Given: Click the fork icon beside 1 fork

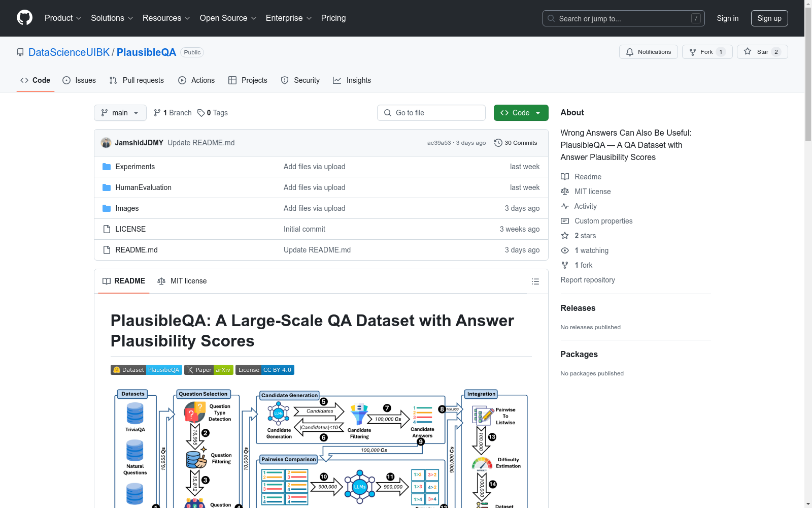Looking at the screenshot, I should pyautogui.click(x=565, y=265).
